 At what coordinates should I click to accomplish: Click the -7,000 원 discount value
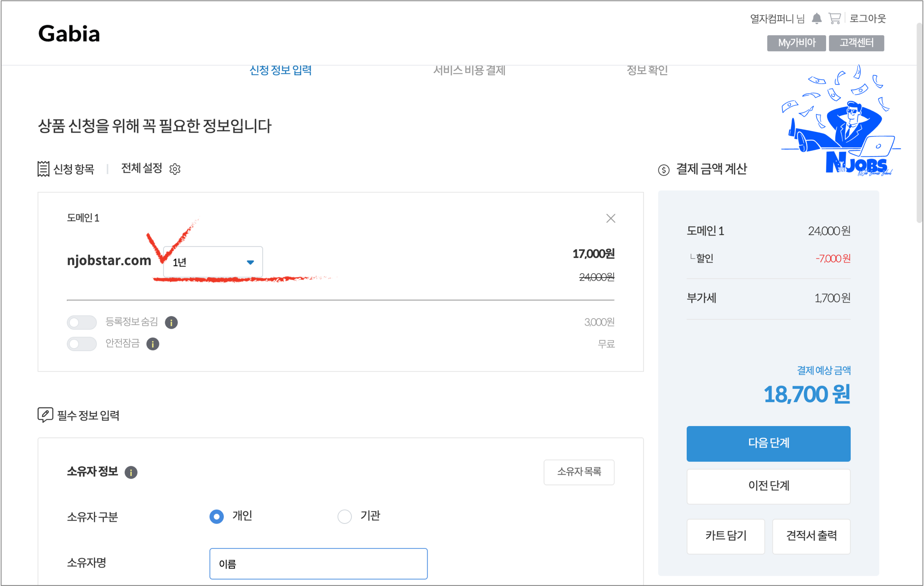point(833,258)
